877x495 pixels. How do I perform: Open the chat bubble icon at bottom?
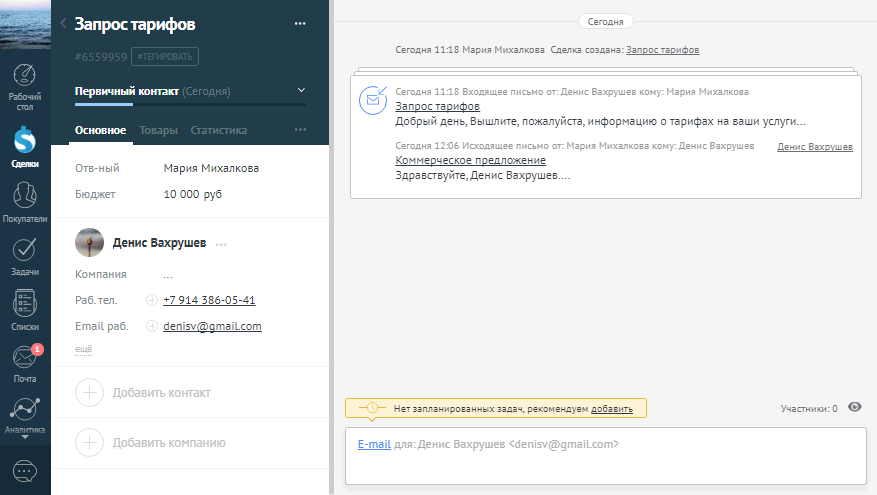pos(25,470)
